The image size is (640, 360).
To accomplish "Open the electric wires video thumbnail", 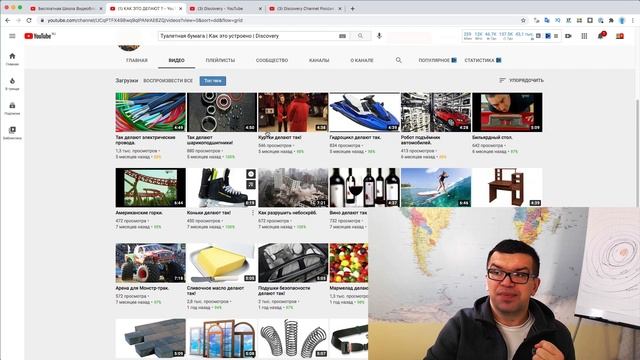I will tap(151, 112).
